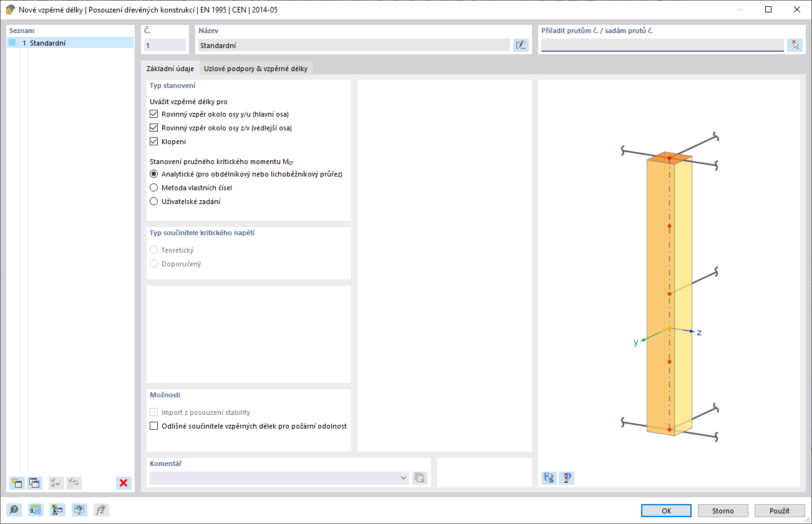
Task: Maximize the dialog window
Action: (768, 9)
